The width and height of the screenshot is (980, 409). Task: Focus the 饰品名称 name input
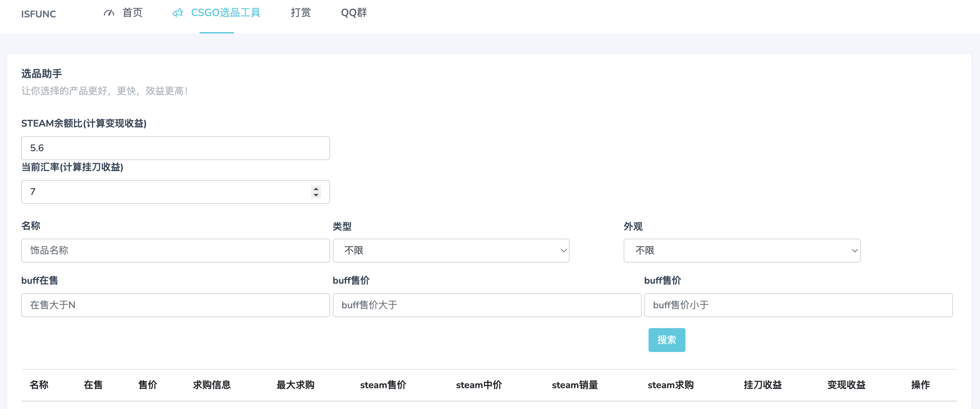pos(175,251)
